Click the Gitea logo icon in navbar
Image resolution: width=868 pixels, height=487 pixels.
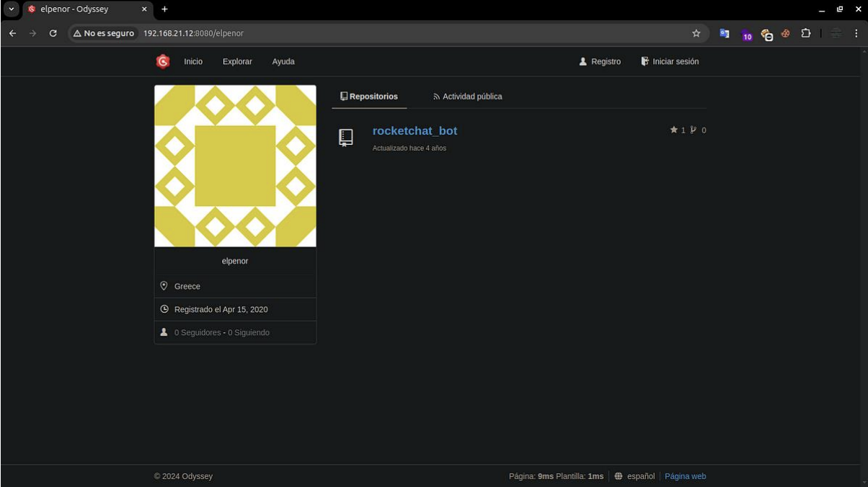[163, 62]
